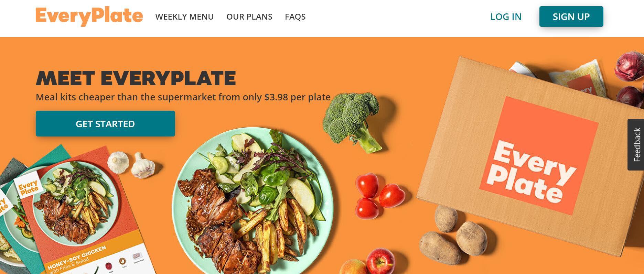Click the Get Started button
The image size is (644, 274).
point(105,124)
